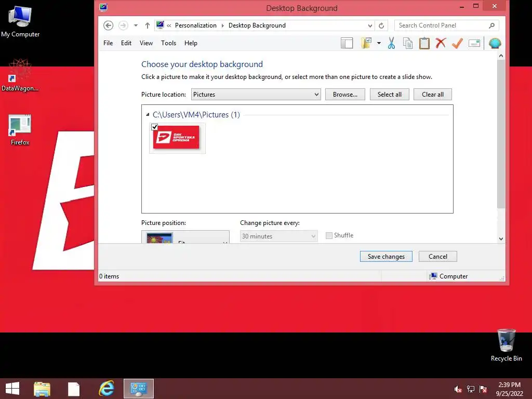Click the search magnifier icon
Image resolution: width=532 pixels, height=399 pixels.
tap(491, 25)
